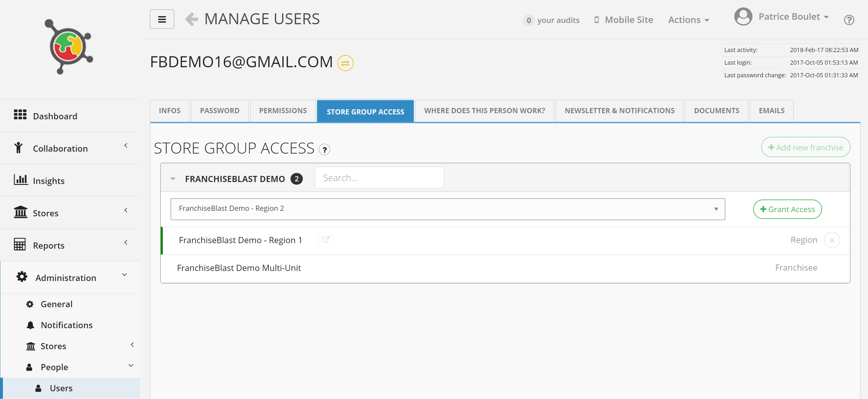Click the back arrow beside Manage Users
Screen dimensions: 868x399
[x=192, y=19]
